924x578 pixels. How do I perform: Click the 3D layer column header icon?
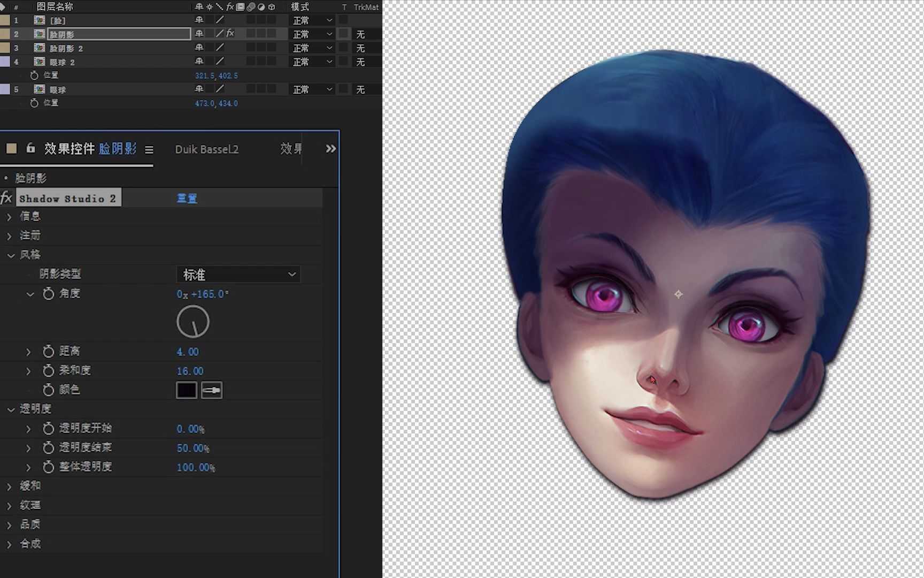272,7
